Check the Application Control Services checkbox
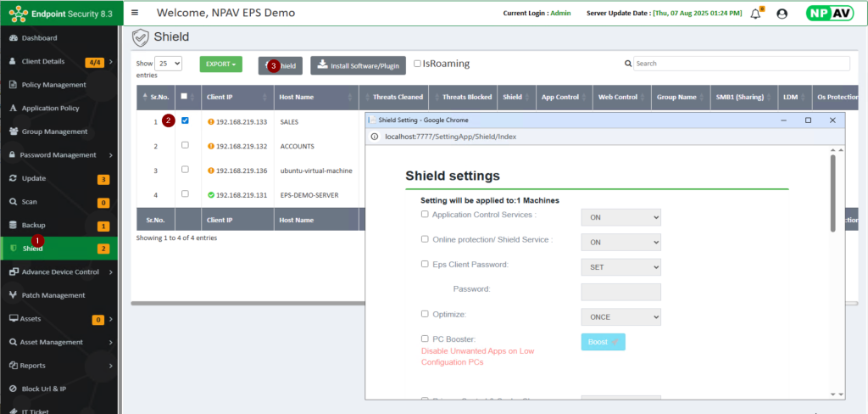This screenshot has width=868, height=414. tap(425, 215)
